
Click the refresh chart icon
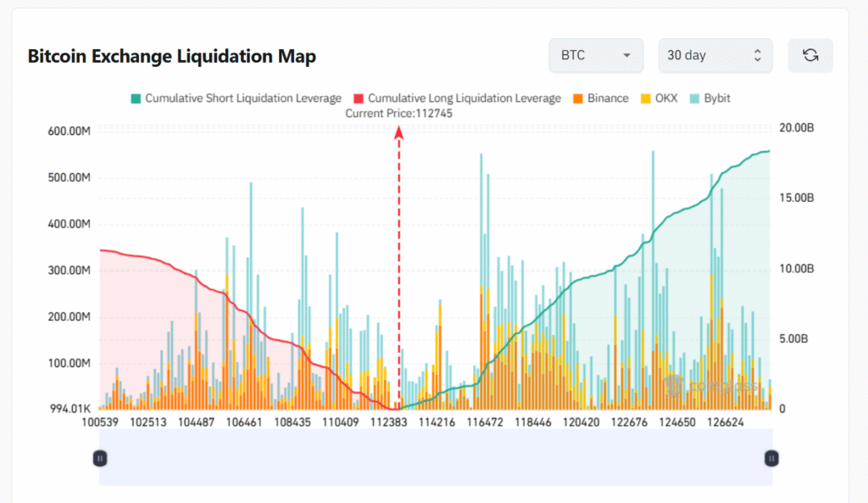point(810,55)
